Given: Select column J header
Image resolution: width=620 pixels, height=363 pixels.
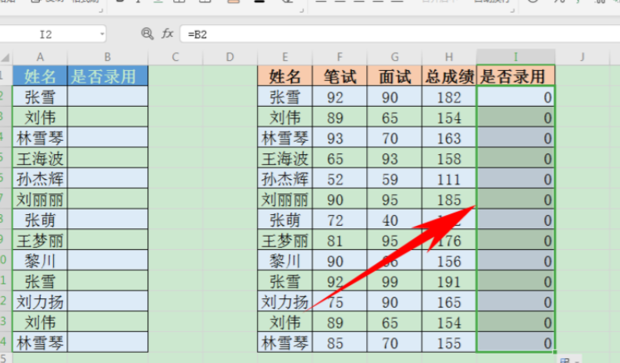Looking at the screenshot, I should [x=582, y=57].
